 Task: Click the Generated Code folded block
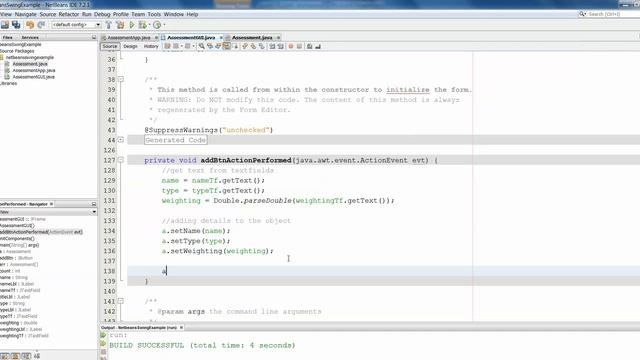click(x=176, y=140)
